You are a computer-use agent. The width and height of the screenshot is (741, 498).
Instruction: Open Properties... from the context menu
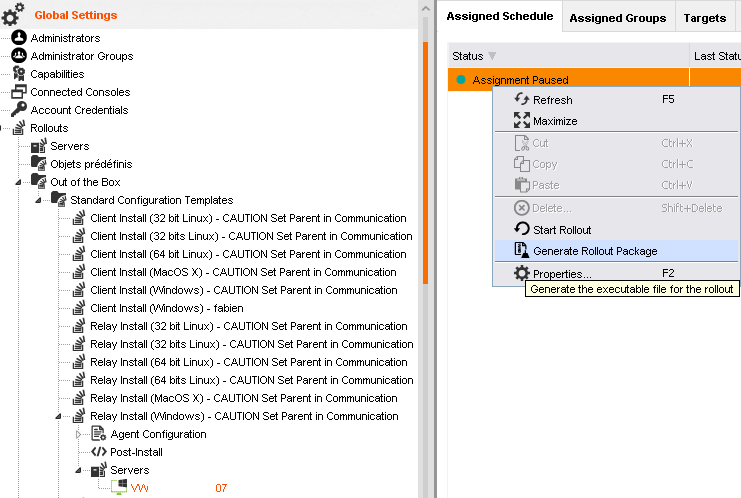[616, 274]
